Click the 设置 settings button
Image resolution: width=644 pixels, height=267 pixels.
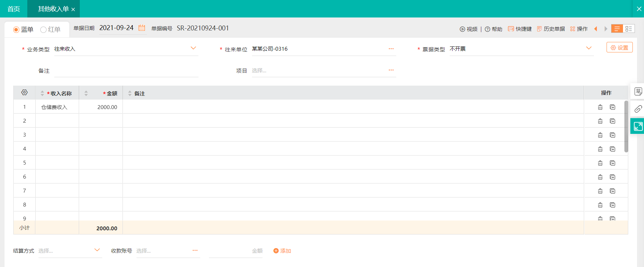click(x=619, y=48)
